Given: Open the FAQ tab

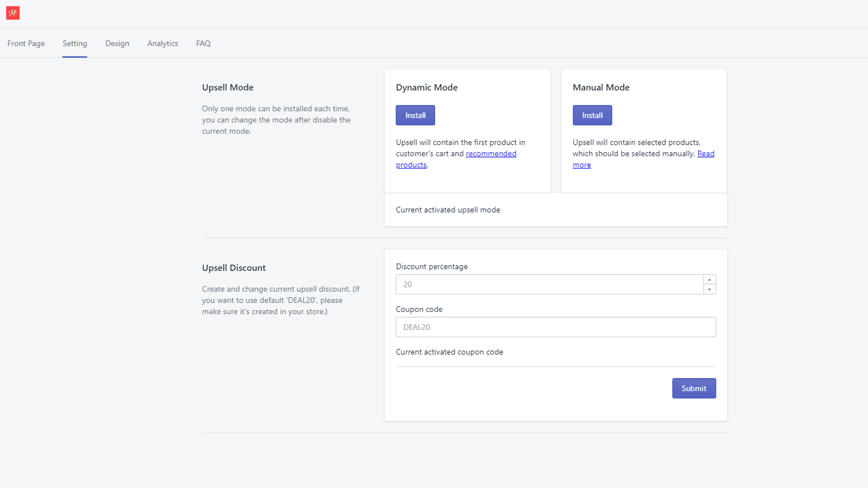Looking at the screenshot, I should pyautogui.click(x=203, y=43).
